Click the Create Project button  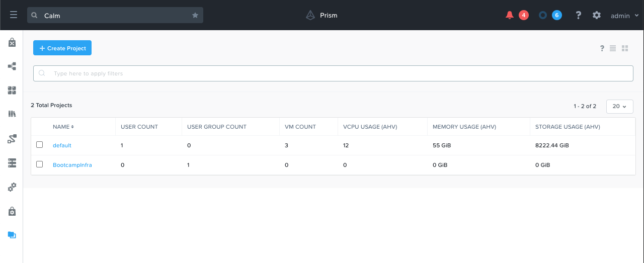point(62,48)
